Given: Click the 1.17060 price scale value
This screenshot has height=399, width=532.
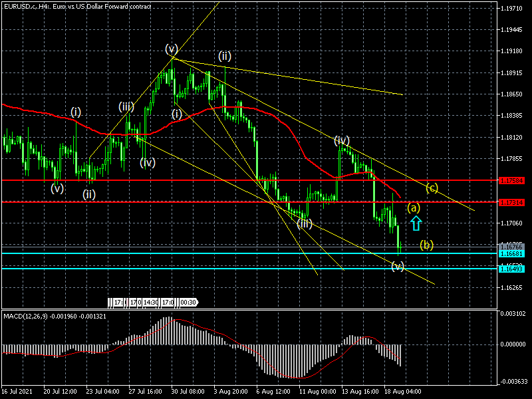Looking at the screenshot, I should [x=511, y=223].
